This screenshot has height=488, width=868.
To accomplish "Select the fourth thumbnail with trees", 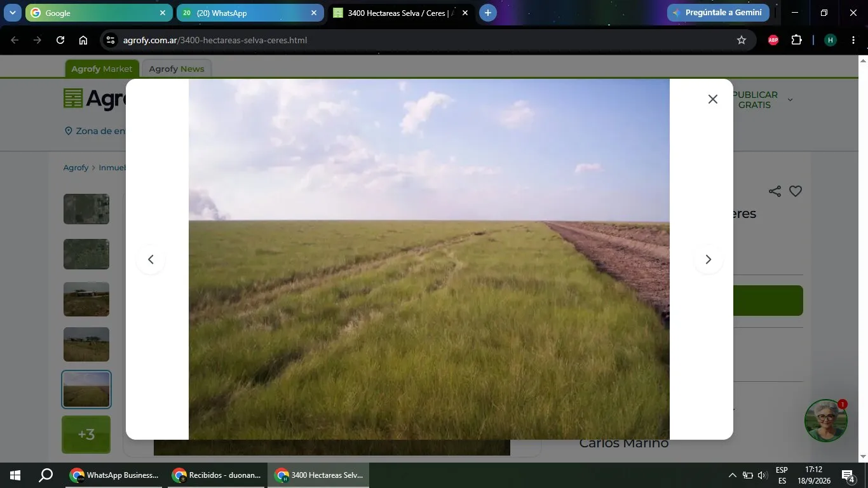I will pos(86,344).
